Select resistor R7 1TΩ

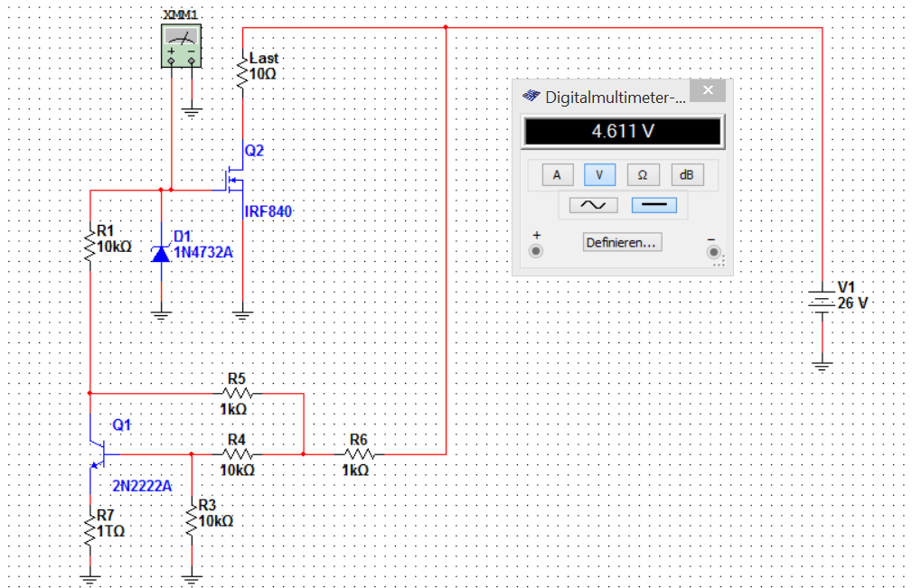90,530
